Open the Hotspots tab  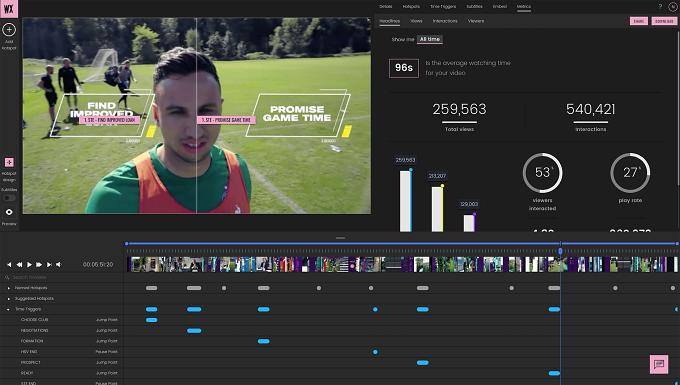click(411, 7)
